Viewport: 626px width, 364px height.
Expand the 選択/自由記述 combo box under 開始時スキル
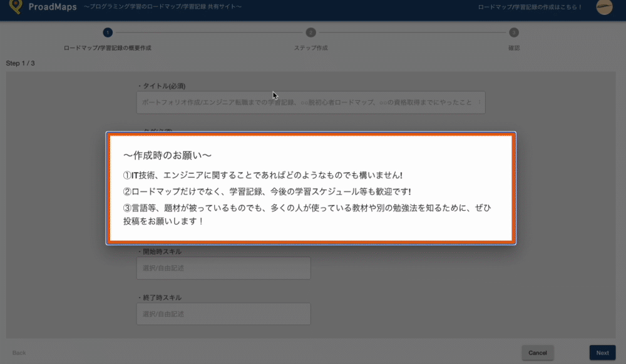point(223,268)
